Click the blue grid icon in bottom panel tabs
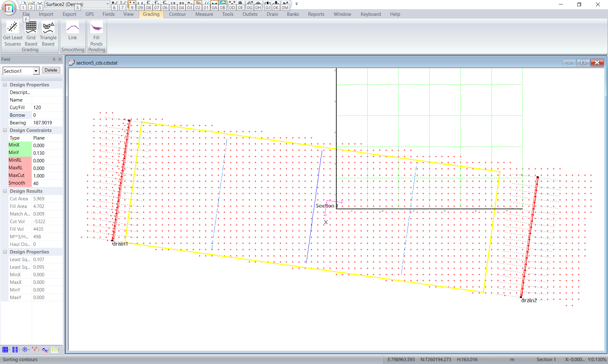The height and width of the screenshot is (364, 608). pos(5,349)
